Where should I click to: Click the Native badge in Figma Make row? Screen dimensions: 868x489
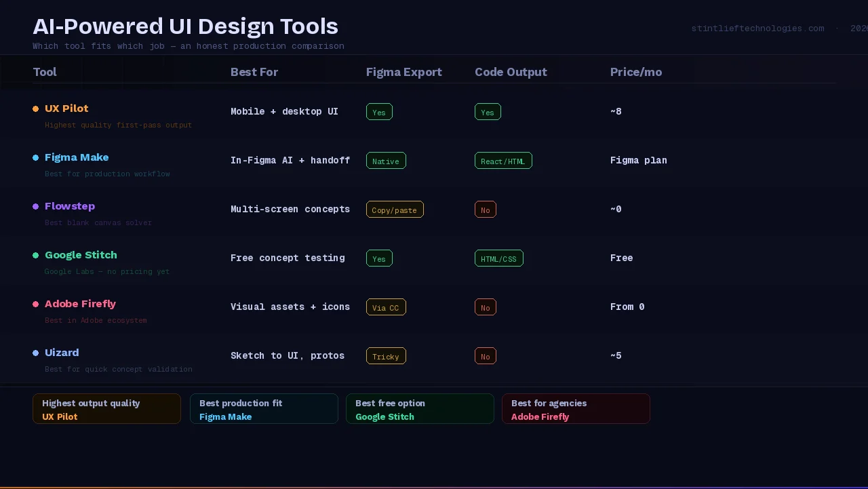click(x=386, y=161)
